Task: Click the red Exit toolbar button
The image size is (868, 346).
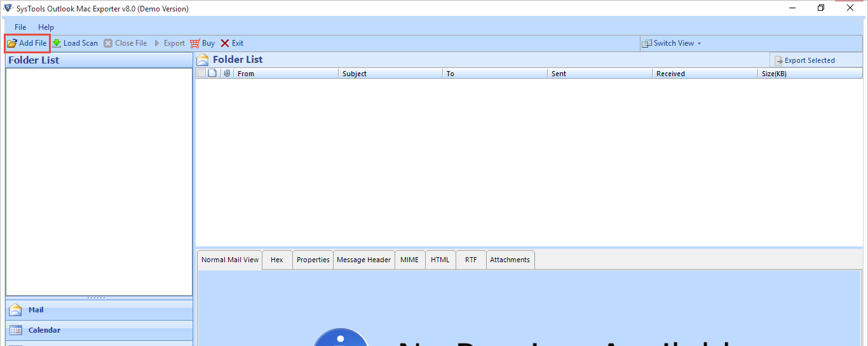Action: (x=232, y=43)
